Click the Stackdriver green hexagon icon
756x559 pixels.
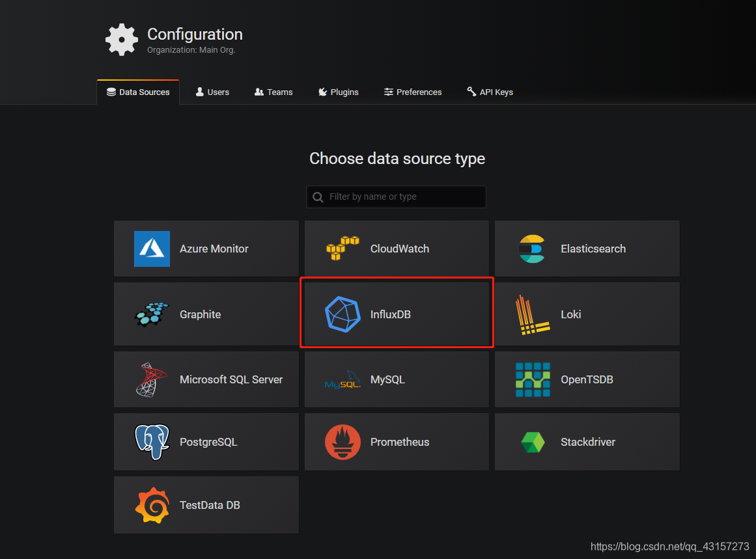pyautogui.click(x=533, y=442)
